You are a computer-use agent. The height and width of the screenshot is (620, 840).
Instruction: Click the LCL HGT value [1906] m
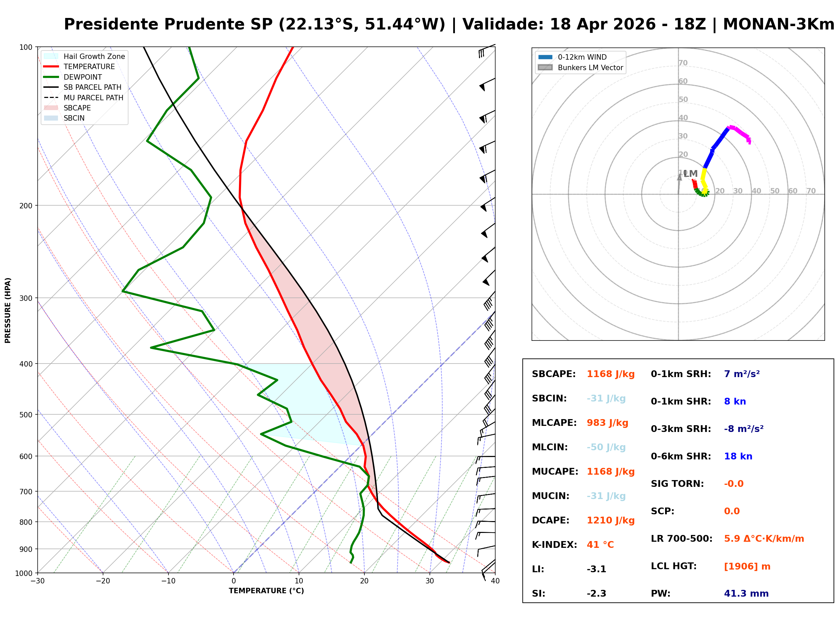pyautogui.click(x=747, y=566)
